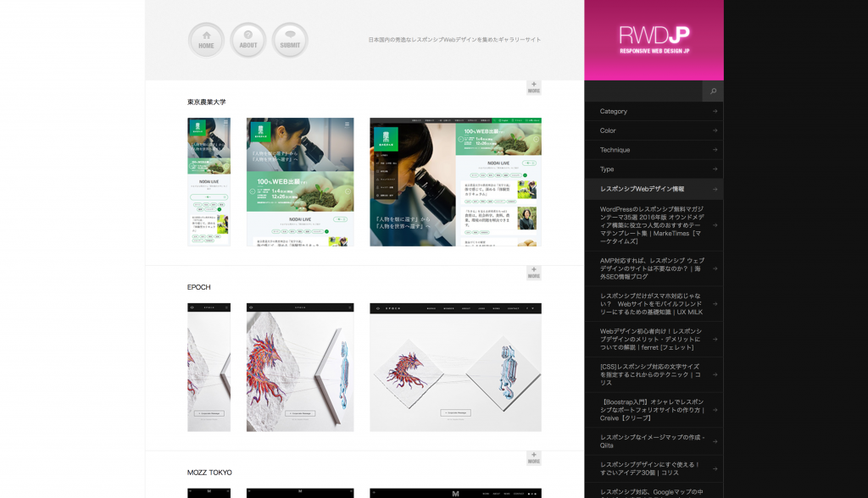Viewport: 868px width, 498px height.
Task: Open the [CSS] 文字サイズ article link
Action: coord(654,374)
